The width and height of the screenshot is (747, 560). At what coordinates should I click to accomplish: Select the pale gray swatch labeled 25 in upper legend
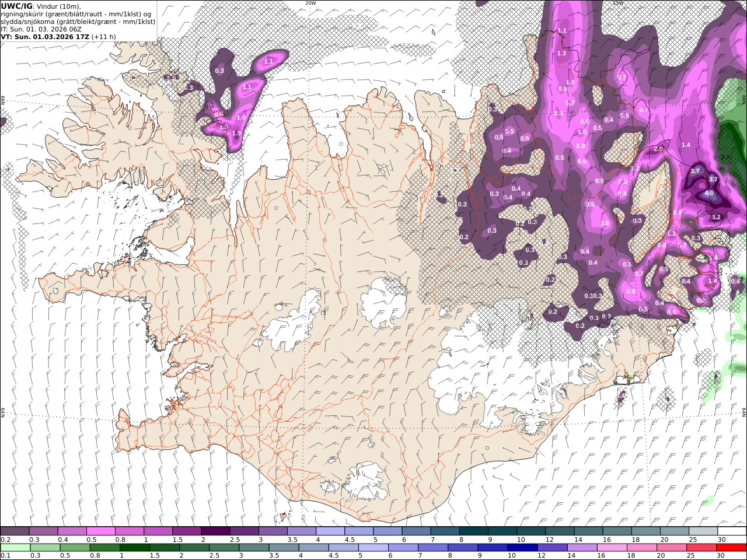click(x=703, y=531)
